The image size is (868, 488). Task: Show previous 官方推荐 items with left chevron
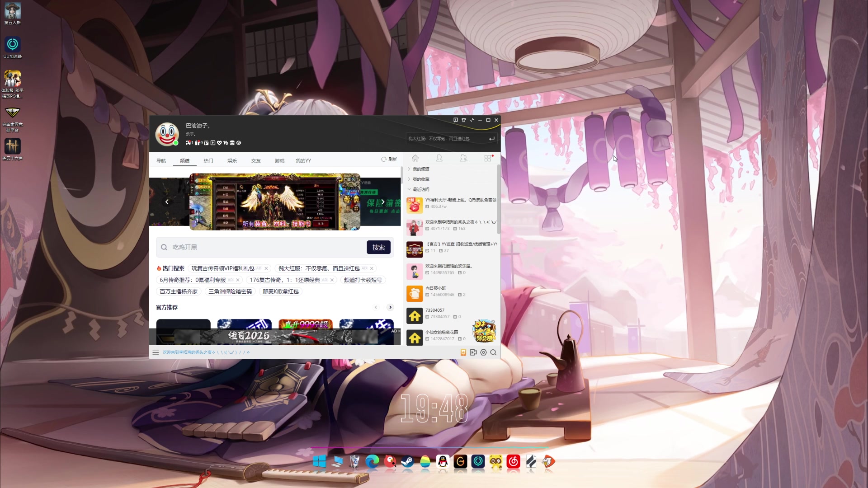pyautogui.click(x=376, y=307)
